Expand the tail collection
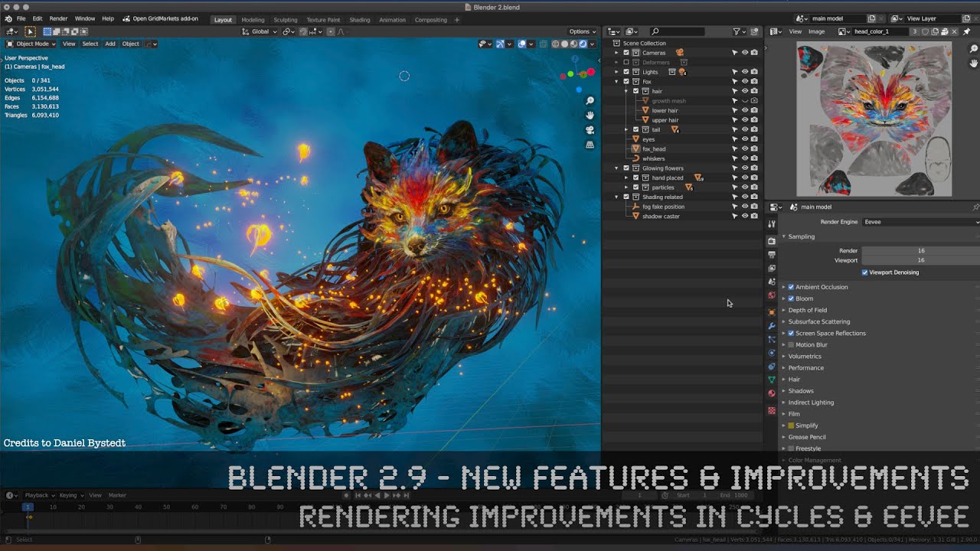This screenshot has height=551, width=980. click(x=626, y=129)
